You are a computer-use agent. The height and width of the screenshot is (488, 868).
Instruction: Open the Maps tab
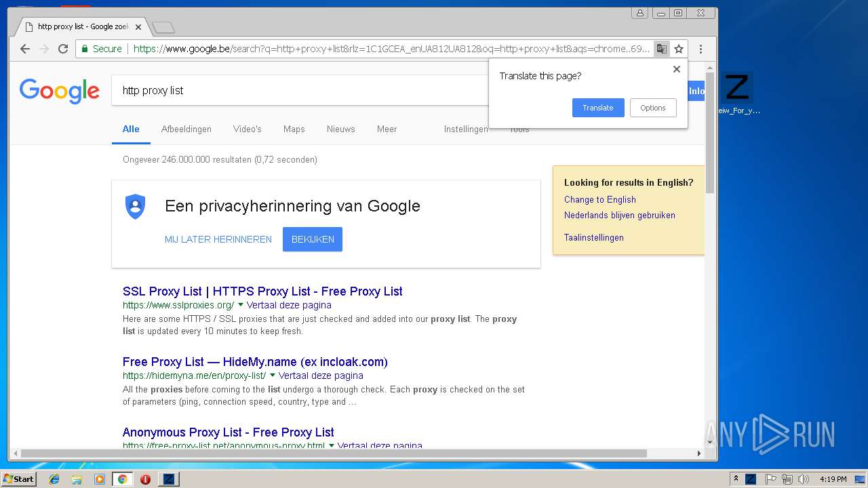coord(294,129)
